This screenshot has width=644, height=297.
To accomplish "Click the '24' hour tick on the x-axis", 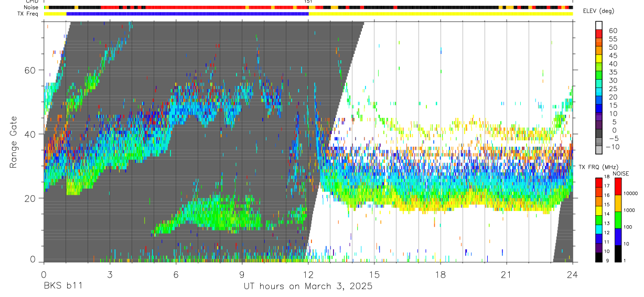I will click(x=572, y=274).
